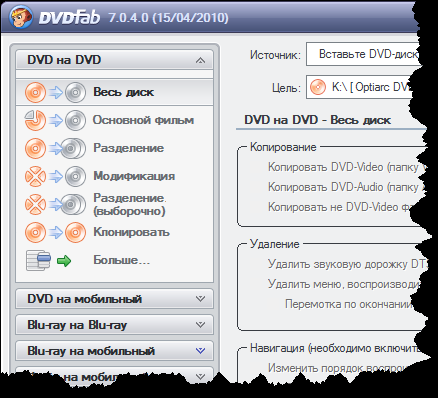Click the left orange disc icon for Клонировать
Image resolution: width=438 pixels, height=398 pixels.
coord(35,232)
